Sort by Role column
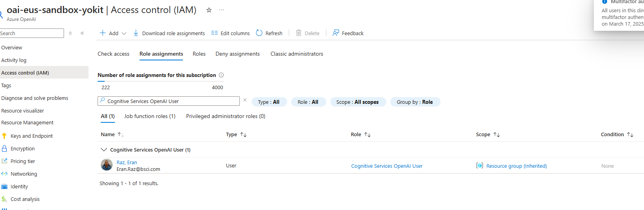644x210 pixels. [361, 135]
